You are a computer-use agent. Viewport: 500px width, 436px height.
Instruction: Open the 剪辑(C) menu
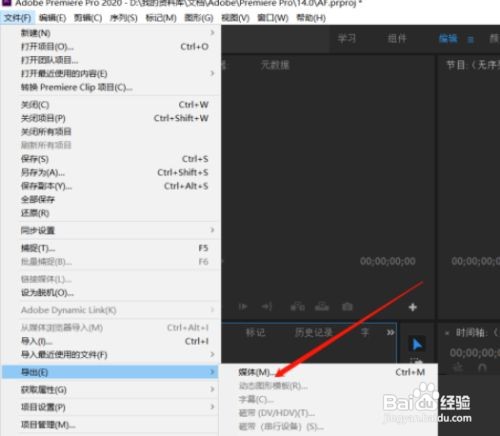(88, 18)
